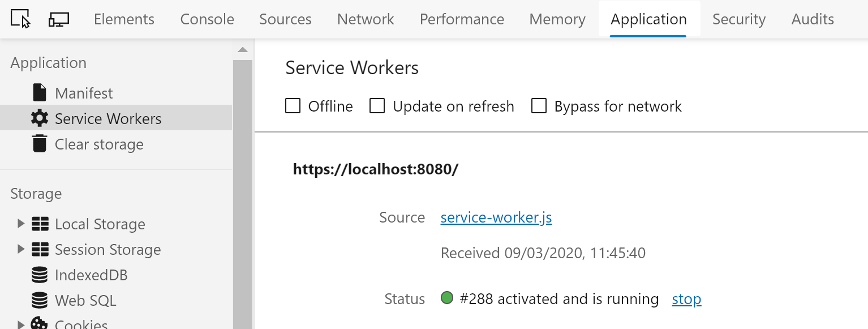868x329 pixels.
Task: Check Update on refresh
Action: (x=377, y=106)
